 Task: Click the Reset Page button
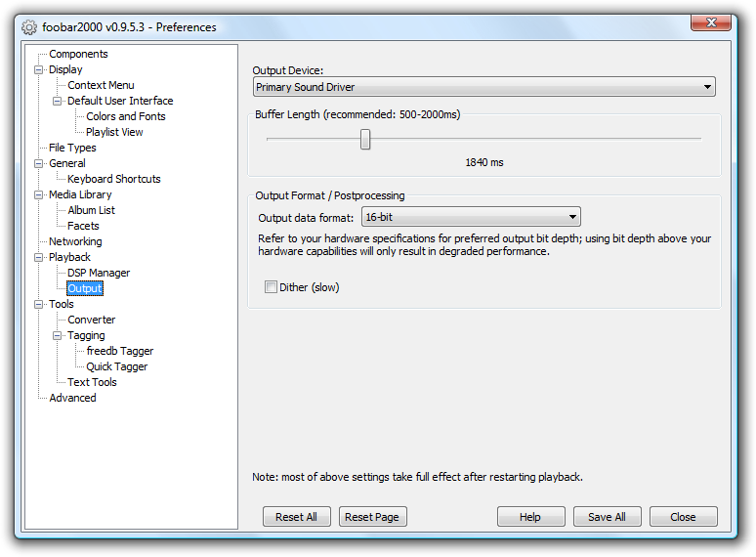pos(372,517)
